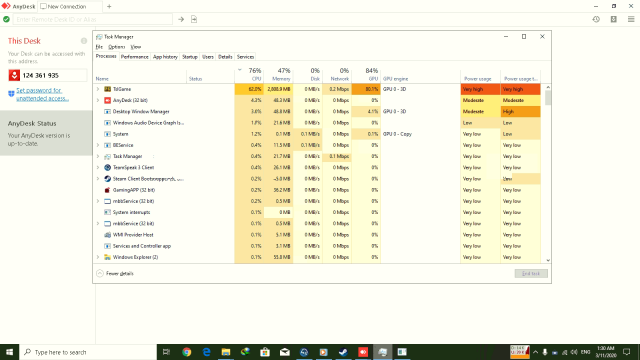Screen dimensions: 640x360
Task: Click the TeamSpeak 3 Client process icon
Action: 107,167
